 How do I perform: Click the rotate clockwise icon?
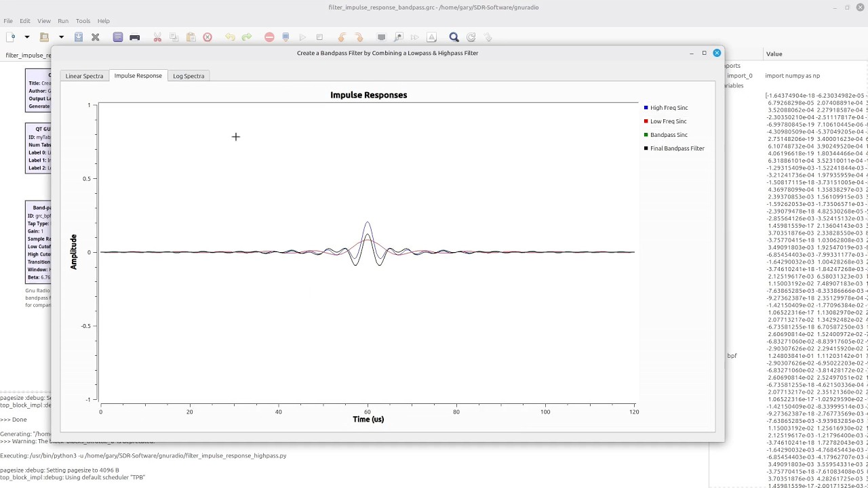tap(359, 37)
